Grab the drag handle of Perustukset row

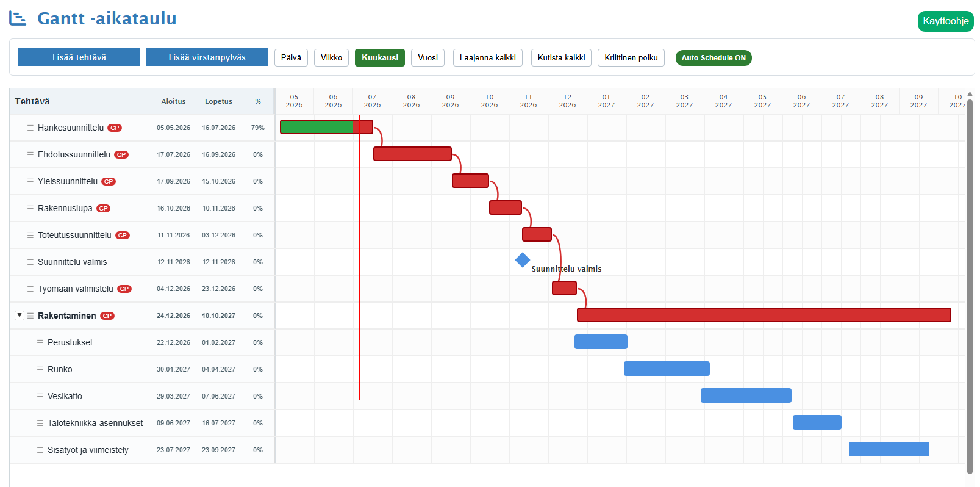pos(40,342)
